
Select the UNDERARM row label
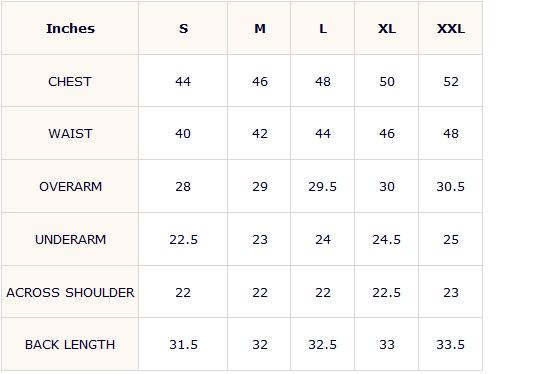point(71,239)
